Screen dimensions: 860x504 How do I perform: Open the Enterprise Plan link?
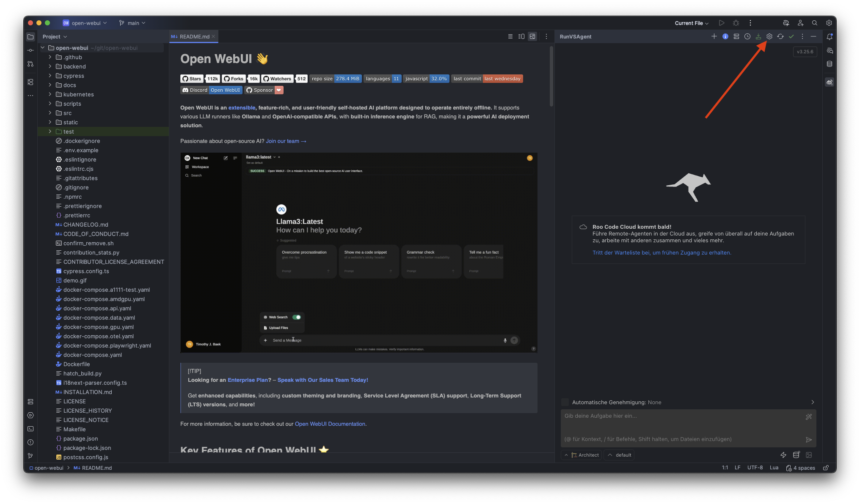tap(248, 380)
